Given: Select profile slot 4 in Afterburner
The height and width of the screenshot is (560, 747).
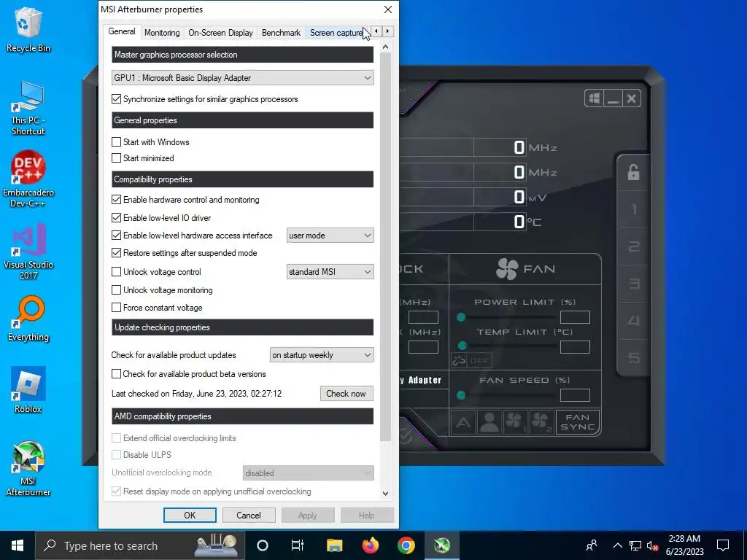Looking at the screenshot, I should 634,321.
